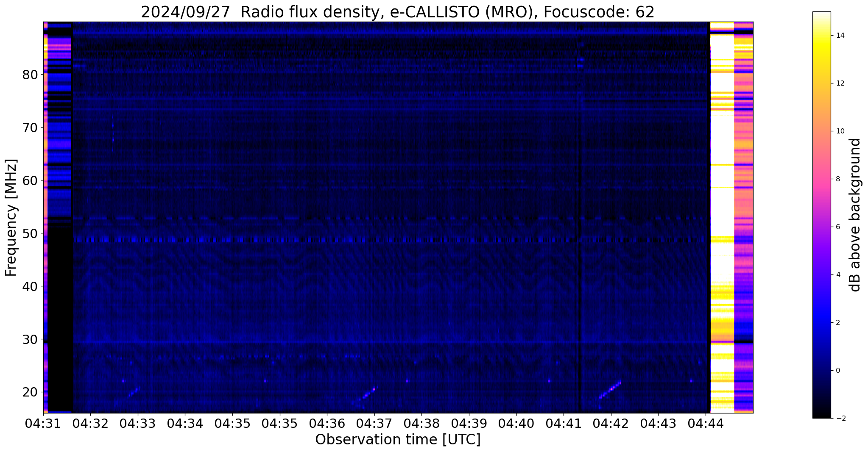Click the 40 MHz frequency tick label
This screenshot has width=868, height=452.
30,286
